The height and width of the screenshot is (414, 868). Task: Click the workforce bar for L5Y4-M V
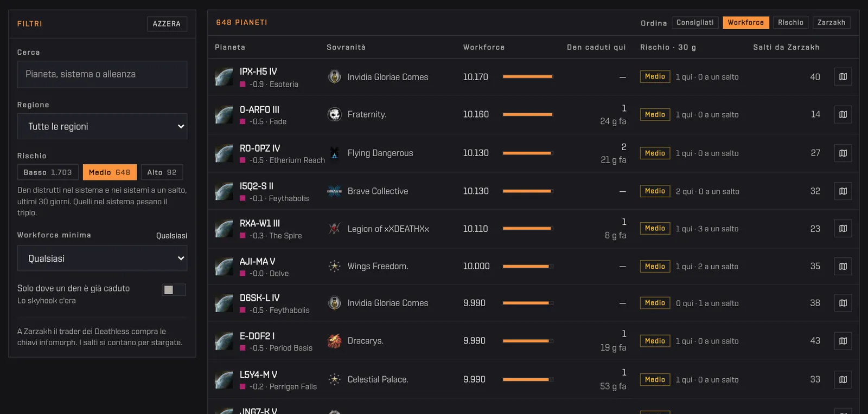[528, 379]
